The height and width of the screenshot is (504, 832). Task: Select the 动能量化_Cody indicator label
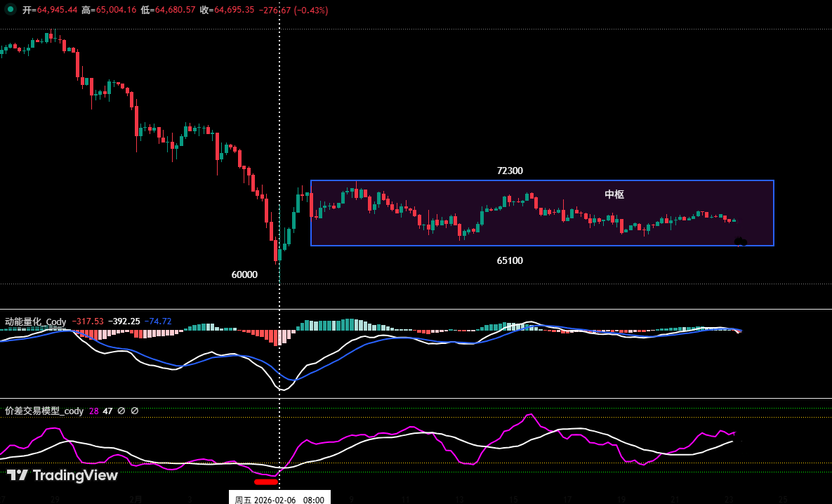35,321
